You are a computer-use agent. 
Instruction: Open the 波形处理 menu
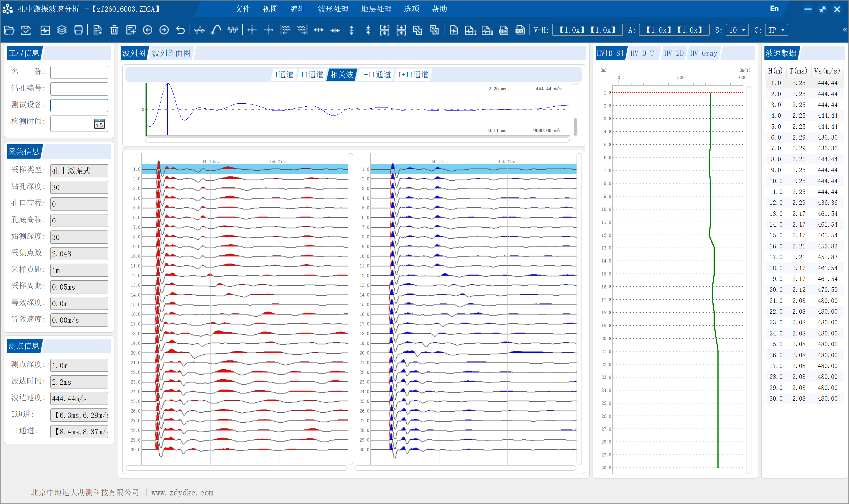click(333, 9)
